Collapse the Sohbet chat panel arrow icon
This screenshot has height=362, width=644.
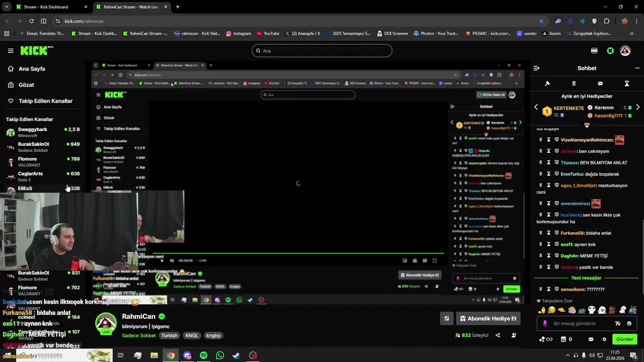(x=536, y=68)
